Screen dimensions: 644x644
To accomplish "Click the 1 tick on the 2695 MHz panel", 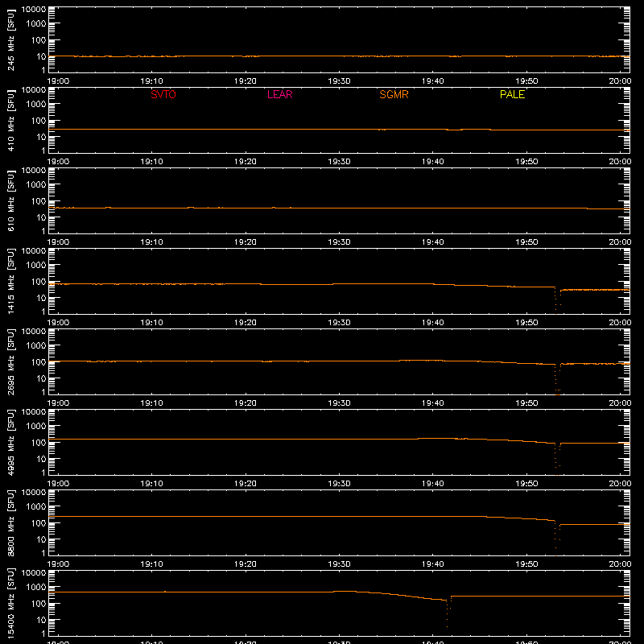I will click(x=43, y=393).
